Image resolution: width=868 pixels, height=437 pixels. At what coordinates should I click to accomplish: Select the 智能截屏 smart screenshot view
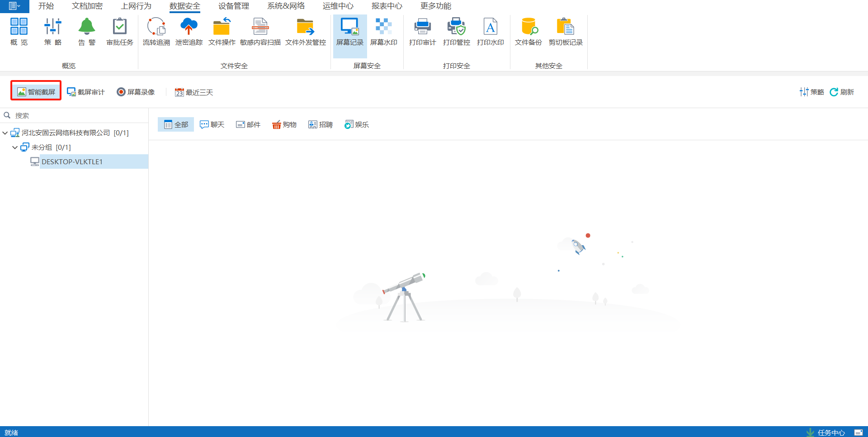[36, 92]
